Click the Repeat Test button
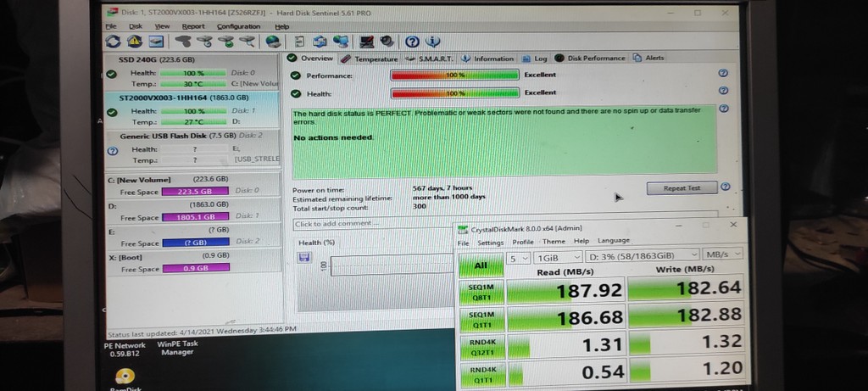The width and height of the screenshot is (868, 391). [682, 188]
